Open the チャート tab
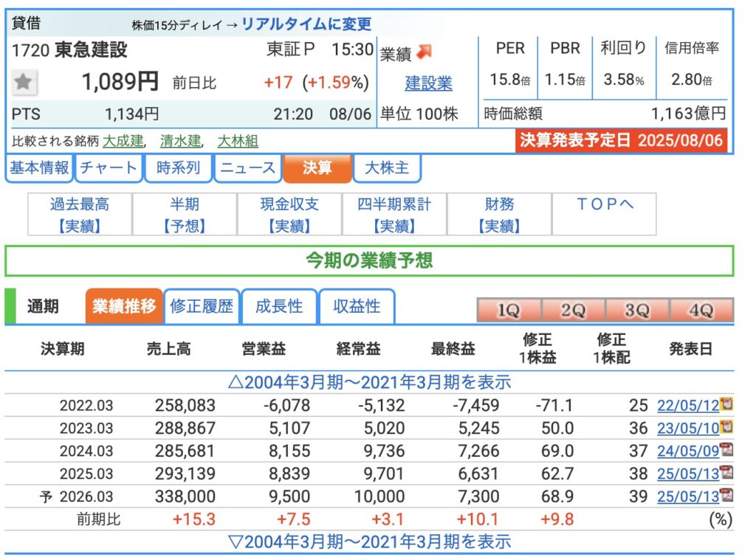756x557 pixels. pyautogui.click(x=109, y=167)
